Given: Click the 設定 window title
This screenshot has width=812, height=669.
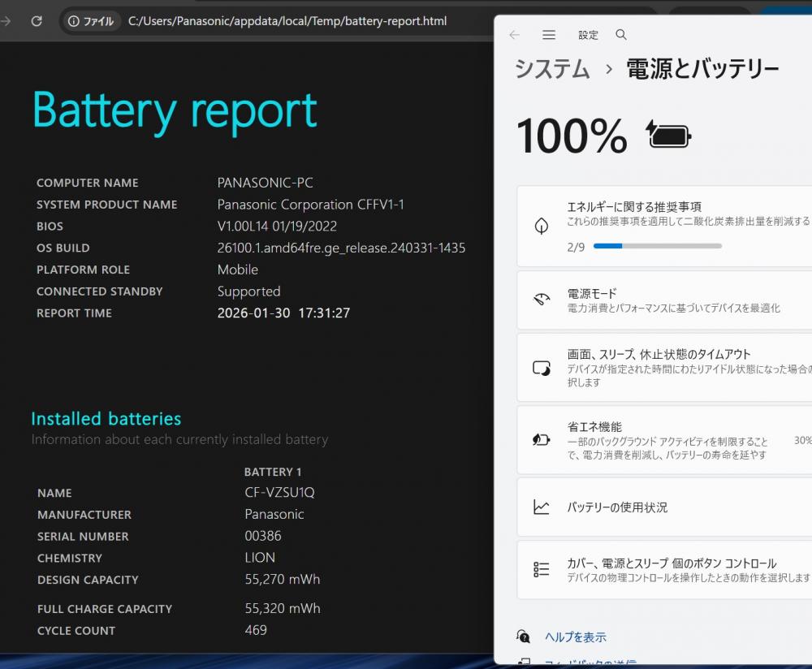Looking at the screenshot, I should point(588,35).
